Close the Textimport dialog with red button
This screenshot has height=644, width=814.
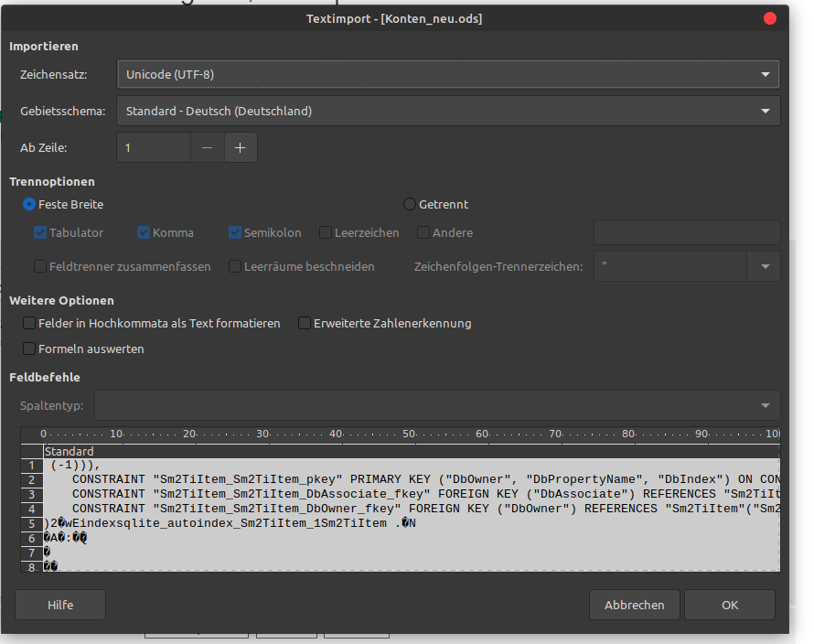770,18
